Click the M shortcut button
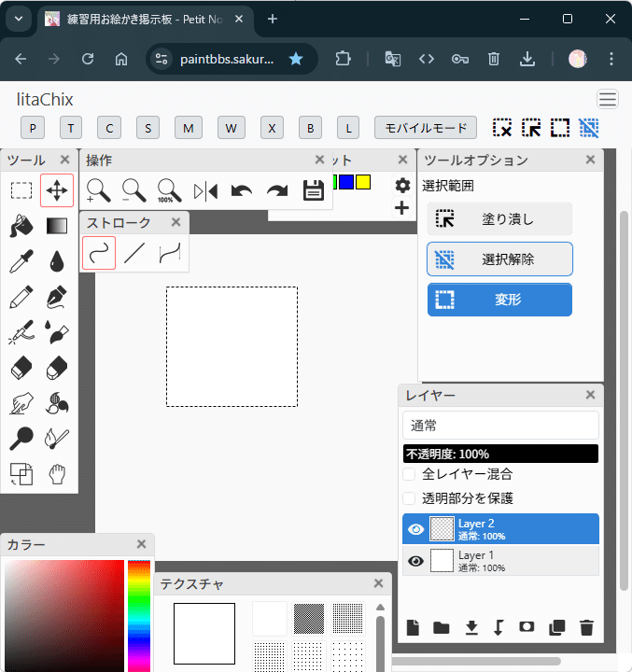 [x=189, y=128]
